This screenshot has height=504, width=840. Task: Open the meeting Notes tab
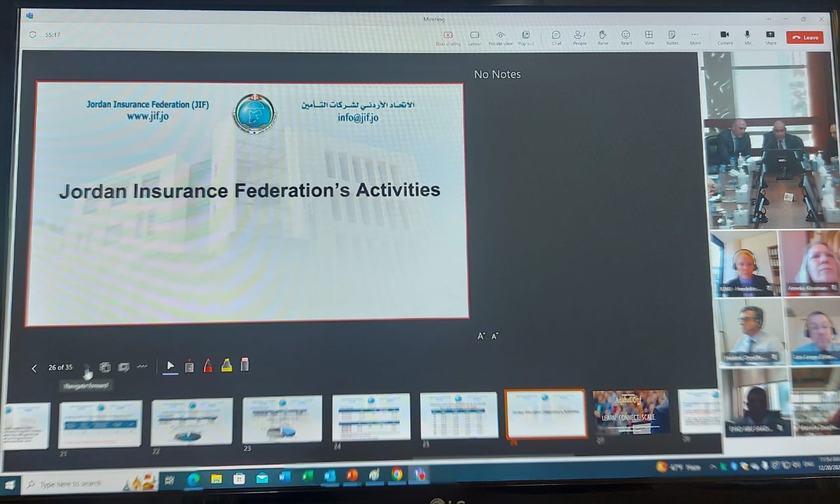pos(672,37)
